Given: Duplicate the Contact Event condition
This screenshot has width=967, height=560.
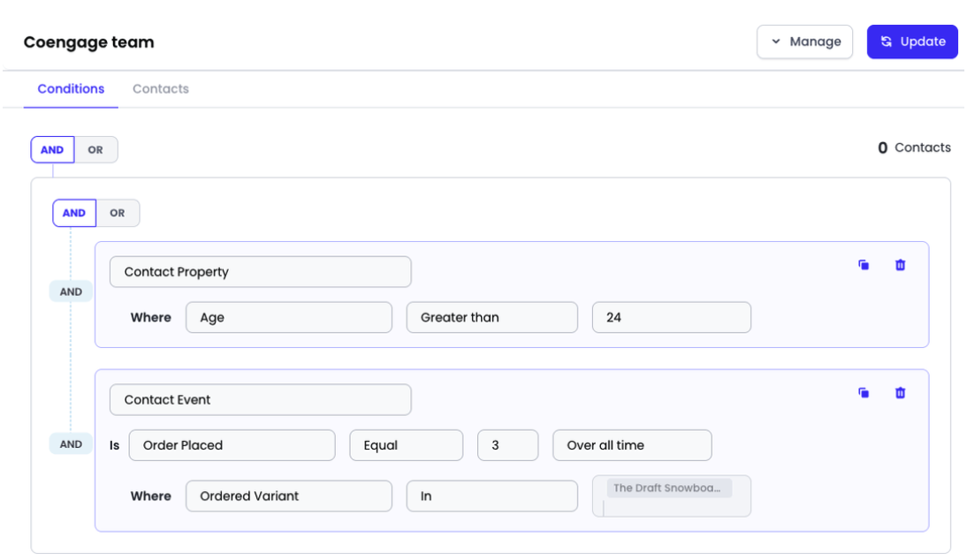Looking at the screenshot, I should pyautogui.click(x=864, y=393).
